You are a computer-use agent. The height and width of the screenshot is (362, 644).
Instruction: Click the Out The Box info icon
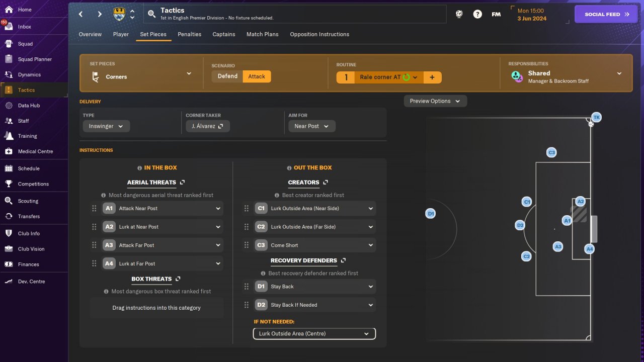point(289,168)
